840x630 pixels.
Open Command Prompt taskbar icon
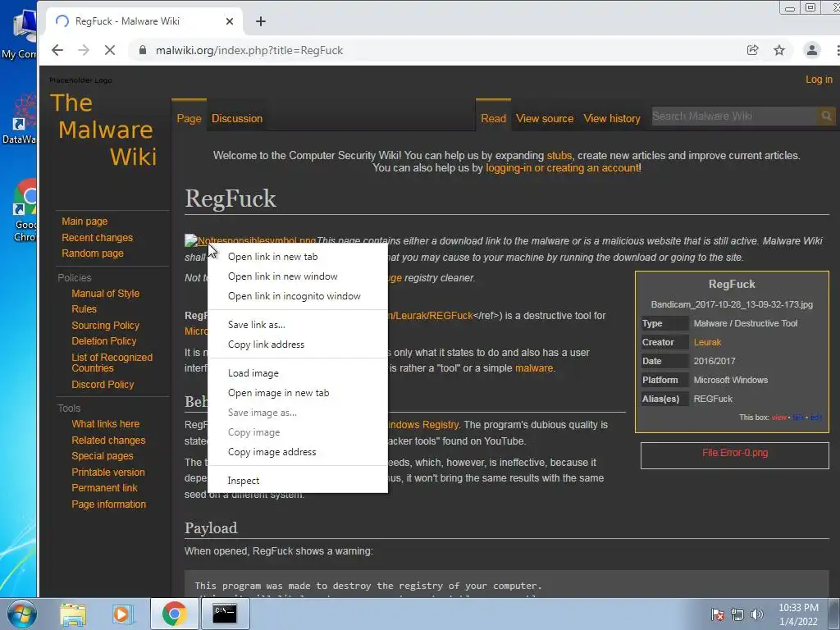click(x=225, y=614)
